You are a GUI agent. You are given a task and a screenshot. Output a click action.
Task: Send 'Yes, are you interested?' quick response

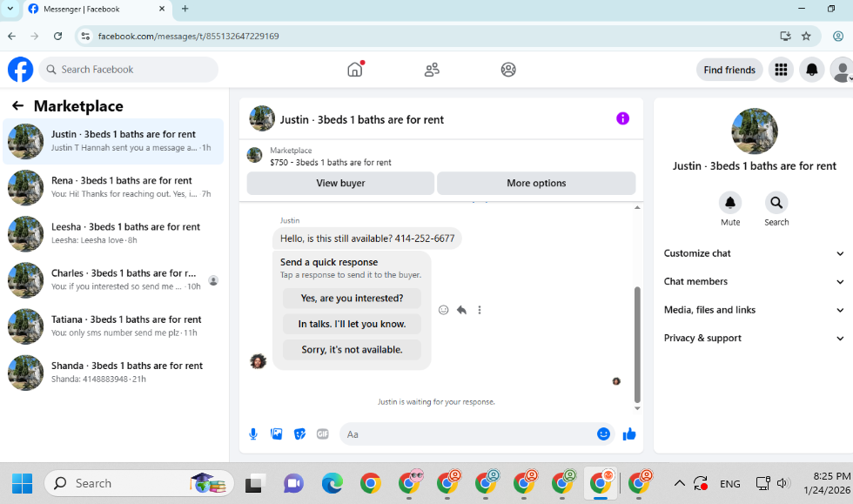[x=352, y=299]
